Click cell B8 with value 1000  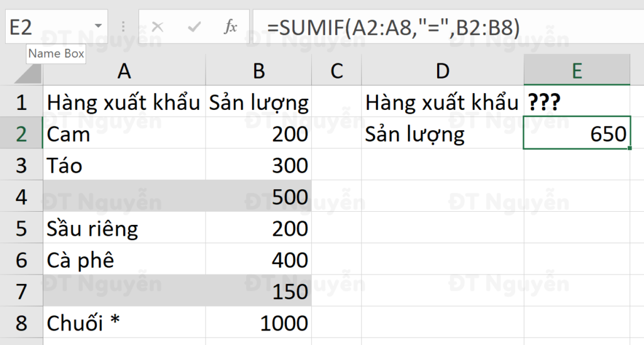click(258, 323)
